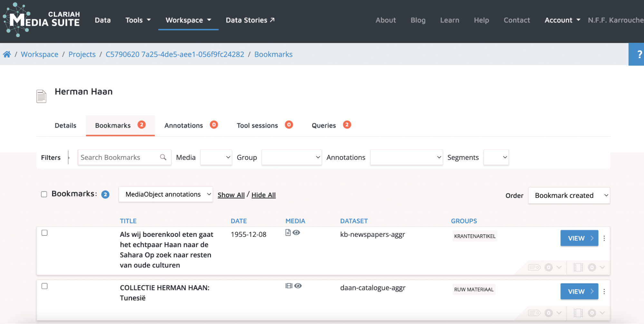This screenshot has width=644, height=324.
Task: Open the three-dot menu for the newspaper bookmark
Action: (604, 238)
